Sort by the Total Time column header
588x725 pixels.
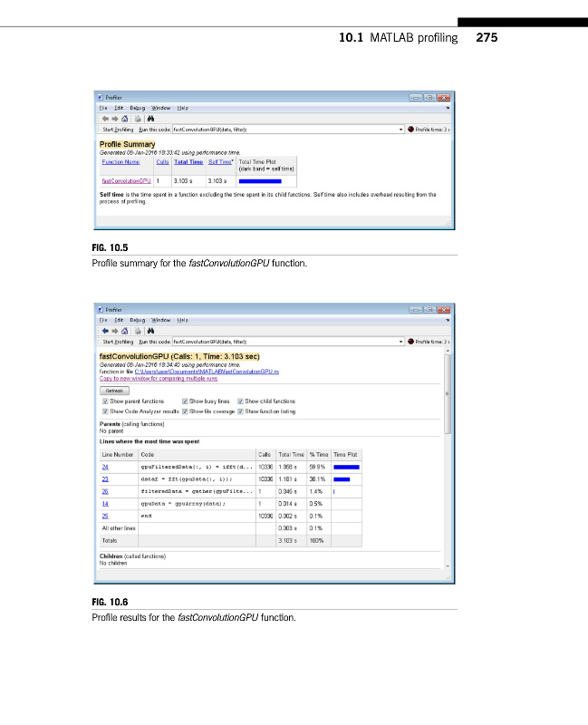click(x=188, y=162)
